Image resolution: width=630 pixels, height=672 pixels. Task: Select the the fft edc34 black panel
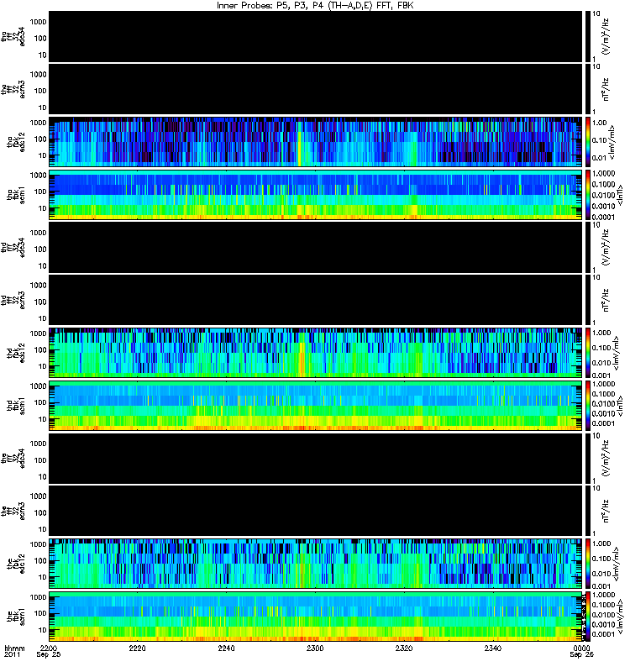[x=316, y=459]
